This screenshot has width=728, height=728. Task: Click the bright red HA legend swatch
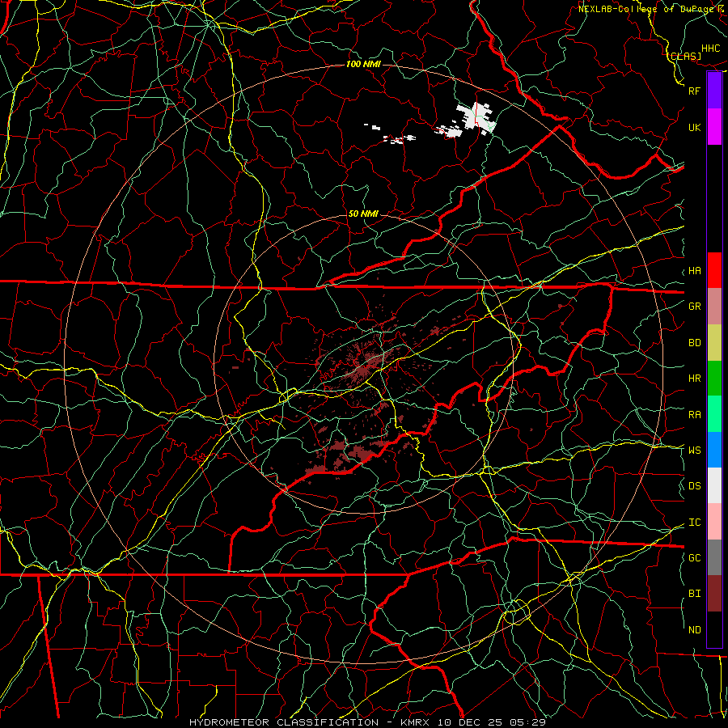714,270
